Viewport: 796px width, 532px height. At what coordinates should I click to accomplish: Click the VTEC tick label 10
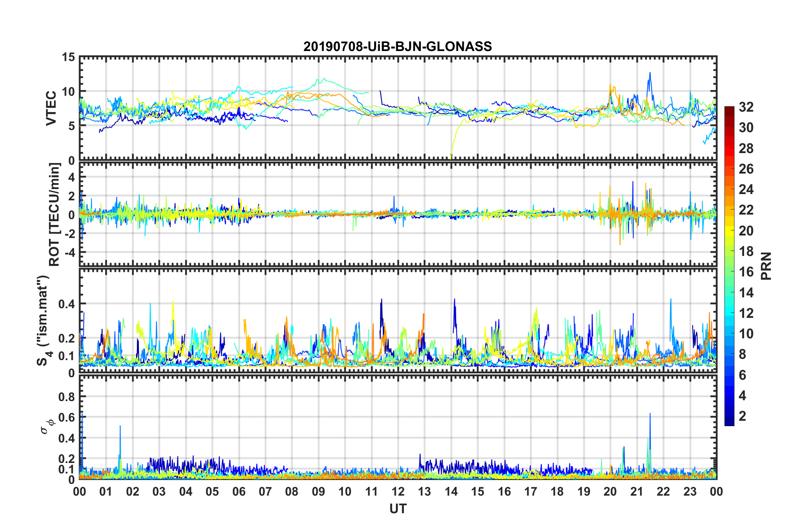click(x=68, y=92)
